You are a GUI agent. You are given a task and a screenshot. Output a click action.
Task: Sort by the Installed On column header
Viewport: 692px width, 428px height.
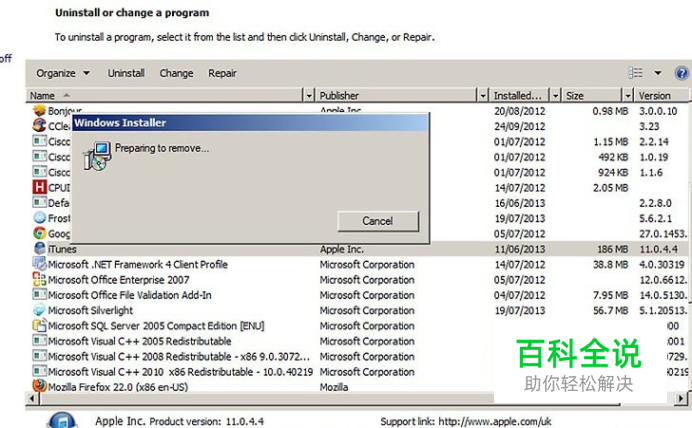point(519,96)
